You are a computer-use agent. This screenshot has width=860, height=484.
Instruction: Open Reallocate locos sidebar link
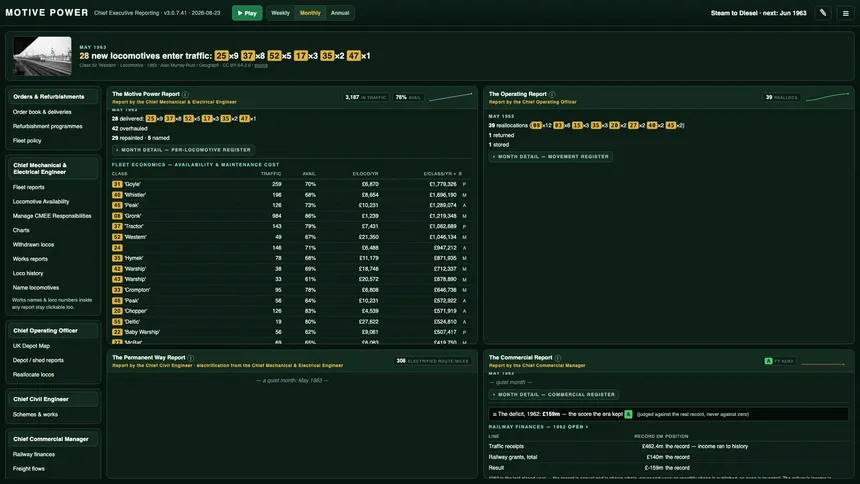pos(33,374)
